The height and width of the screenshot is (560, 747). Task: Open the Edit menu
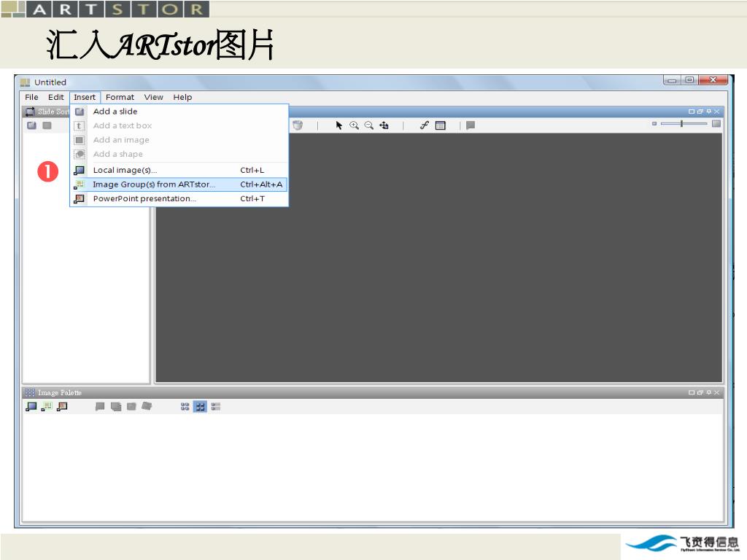click(55, 97)
